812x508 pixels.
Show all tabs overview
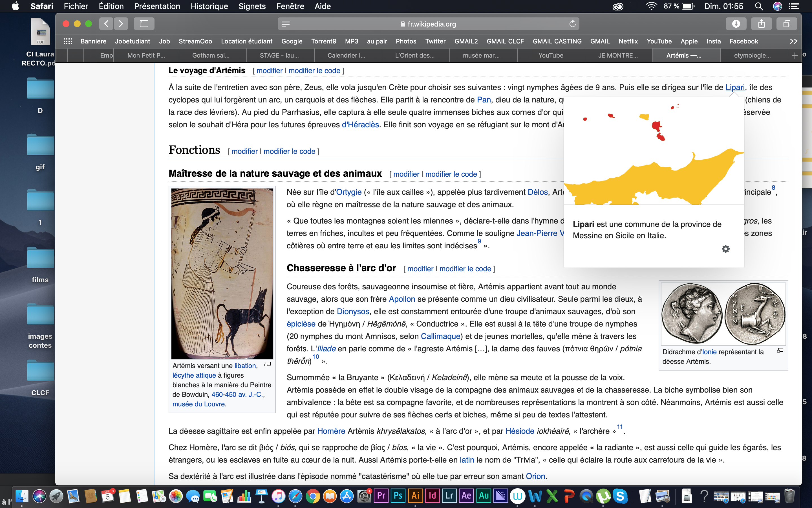[x=787, y=23]
